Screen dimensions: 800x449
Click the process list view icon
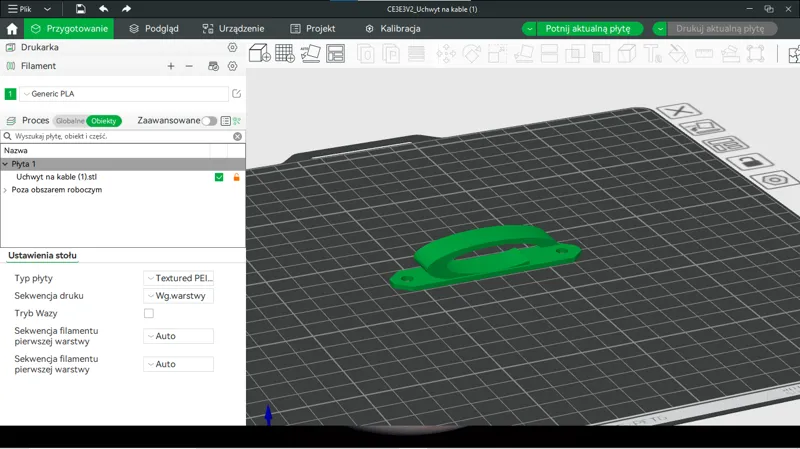coord(226,121)
